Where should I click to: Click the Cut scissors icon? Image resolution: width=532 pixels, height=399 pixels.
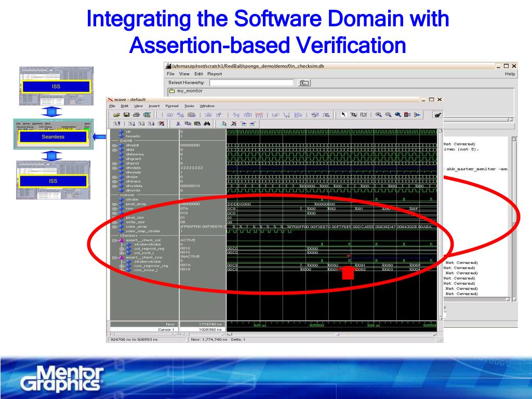tap(178, 124)
